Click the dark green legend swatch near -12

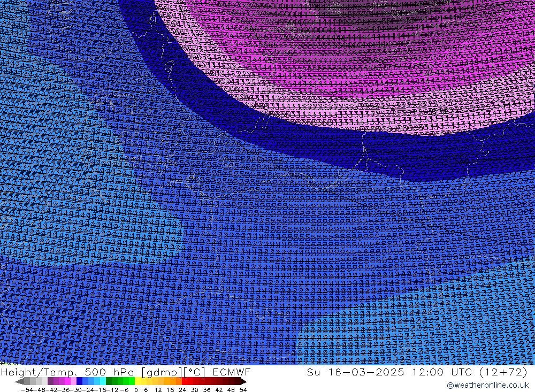click(x=109, y=381)
